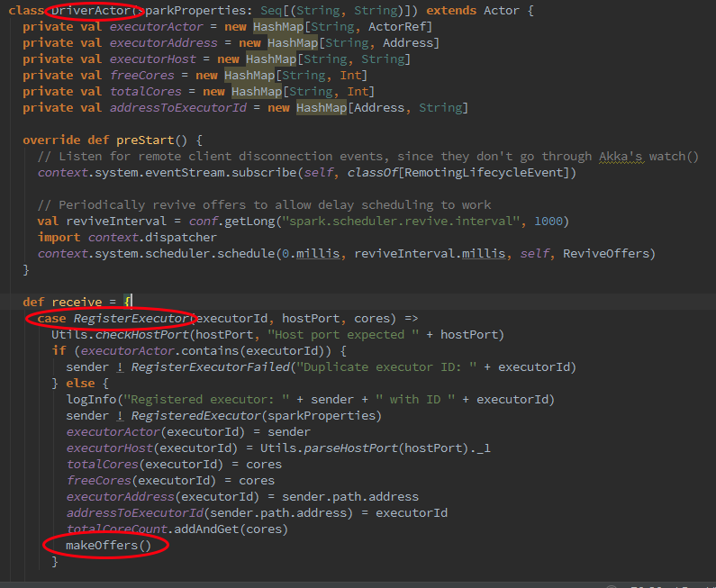Screen dimensions: 716x588
Task: Click the "Registered executor: " string
Action: click(x=206, y=400)
